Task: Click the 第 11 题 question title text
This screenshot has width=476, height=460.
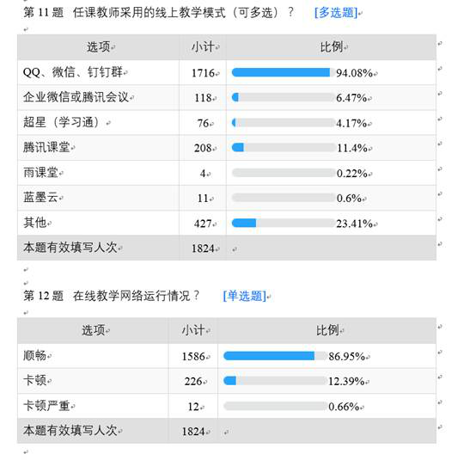Action: pyautogui.click(x=44, y=13)
